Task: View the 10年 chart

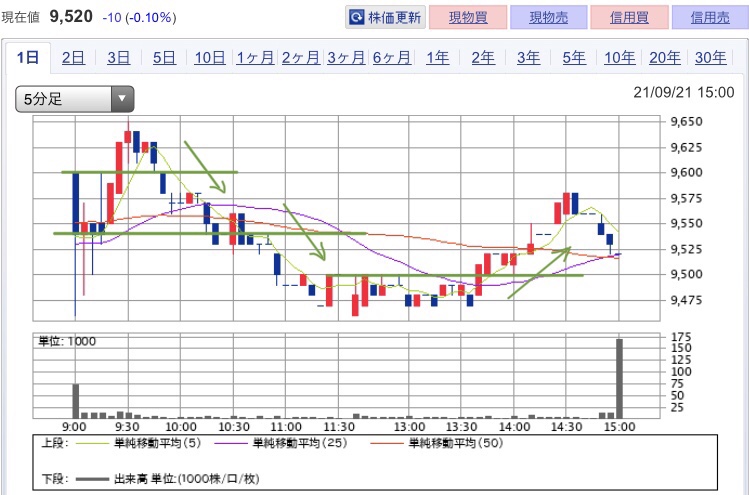Action: pos(620,58)
